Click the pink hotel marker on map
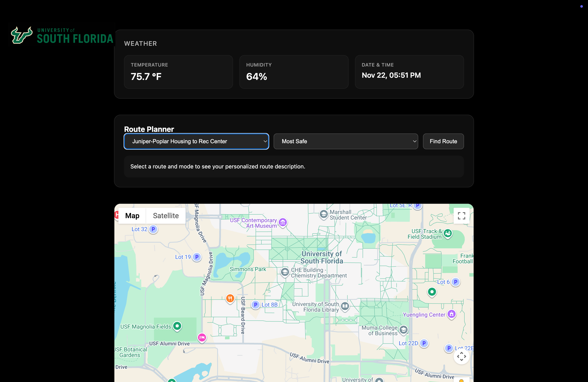 [x=202, y=337]
